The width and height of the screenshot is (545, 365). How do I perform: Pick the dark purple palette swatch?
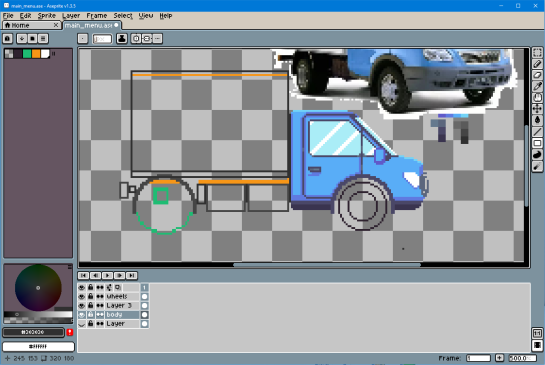click(18, 54)
